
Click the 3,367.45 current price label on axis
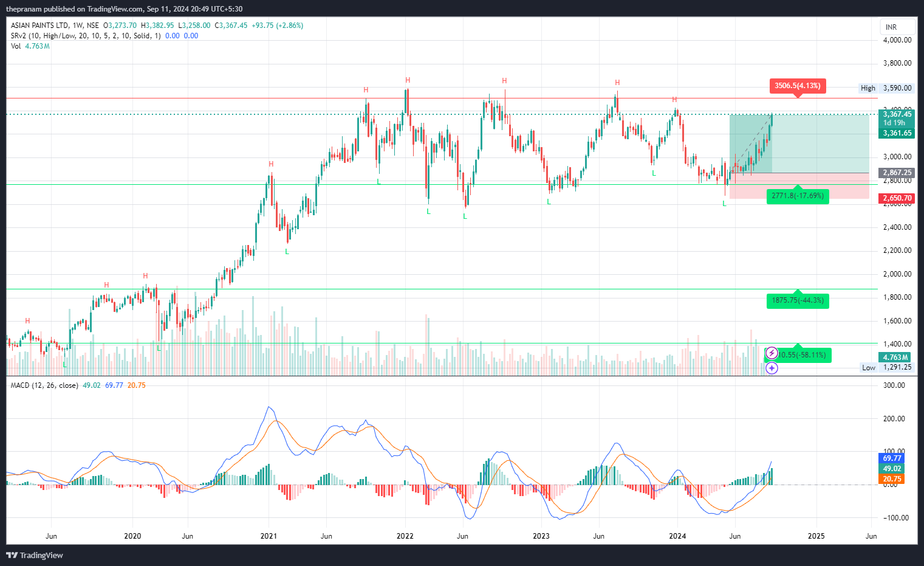tap(897, 114)
